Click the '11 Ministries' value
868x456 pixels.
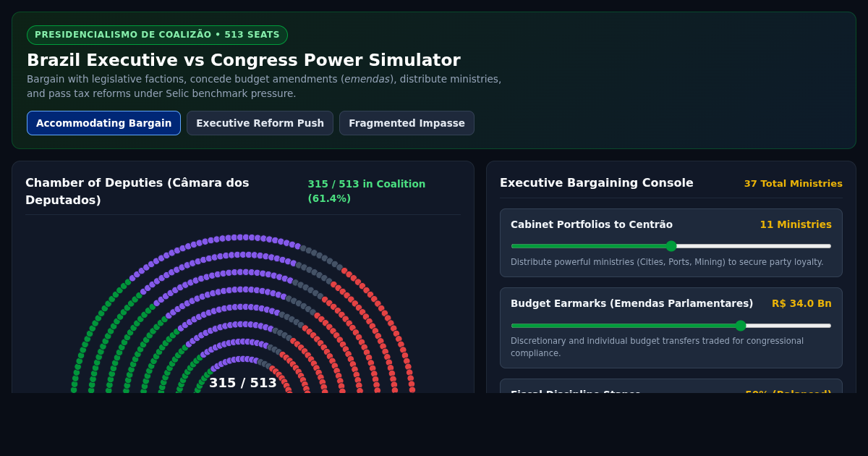pyautogui.click(x=796, y=224)
